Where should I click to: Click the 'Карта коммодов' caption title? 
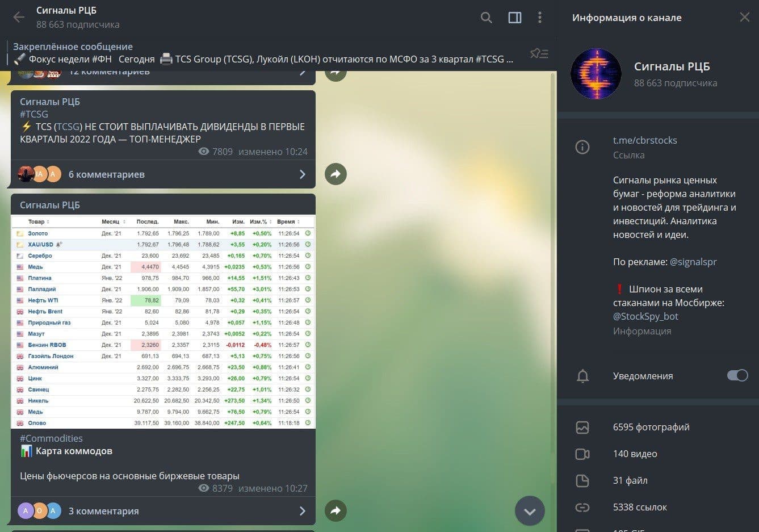point(74,451)
